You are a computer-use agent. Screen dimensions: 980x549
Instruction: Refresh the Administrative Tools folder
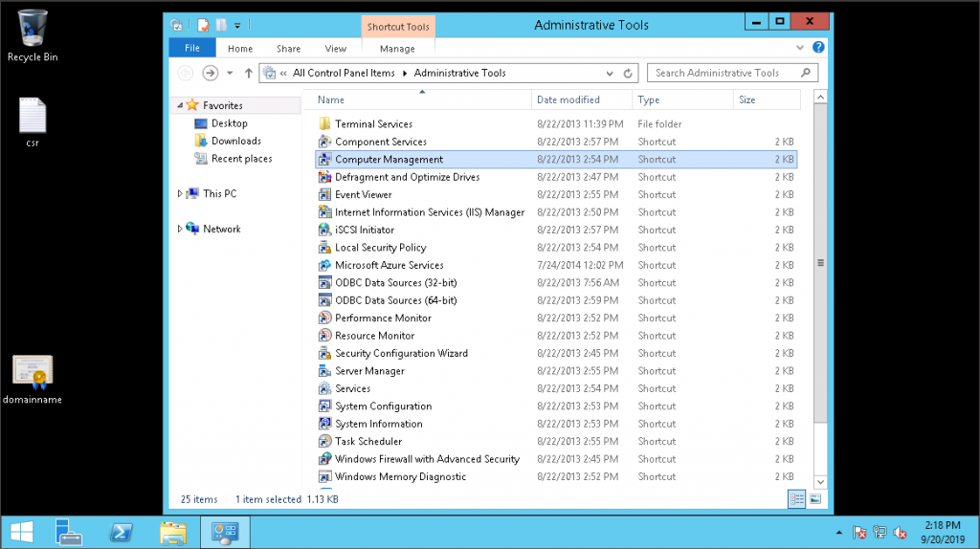[628, 73]
